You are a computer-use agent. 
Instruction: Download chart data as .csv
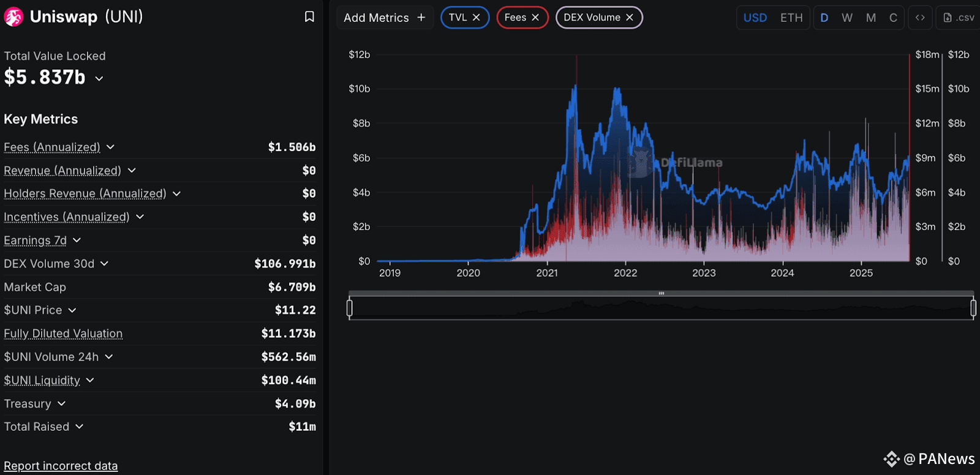pyautogui.click(x=959, y=18)
